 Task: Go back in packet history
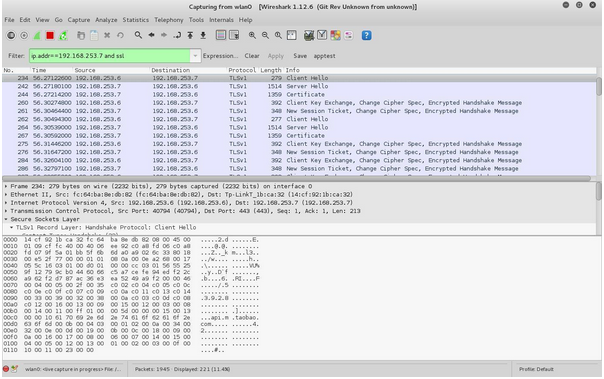[151, 35]
